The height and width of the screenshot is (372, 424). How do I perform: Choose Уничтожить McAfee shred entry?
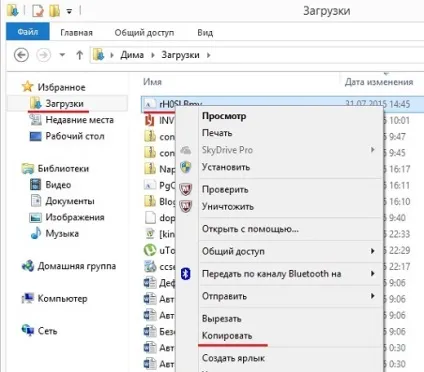pos(228,207)
